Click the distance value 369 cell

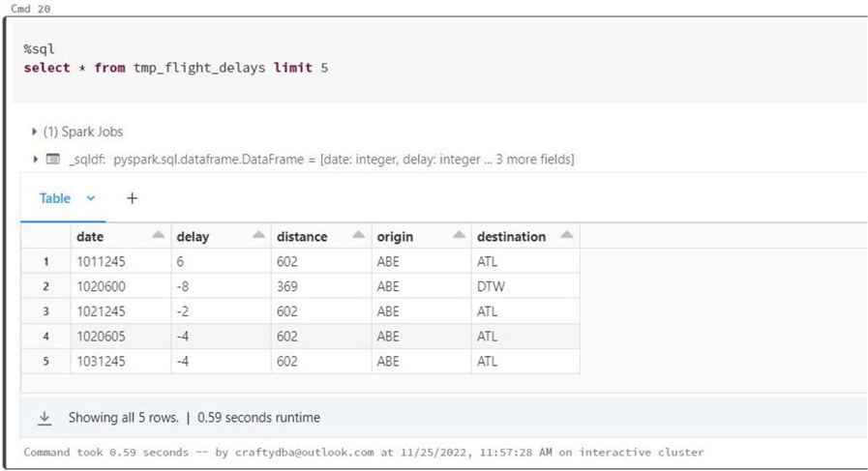[287, 286]
